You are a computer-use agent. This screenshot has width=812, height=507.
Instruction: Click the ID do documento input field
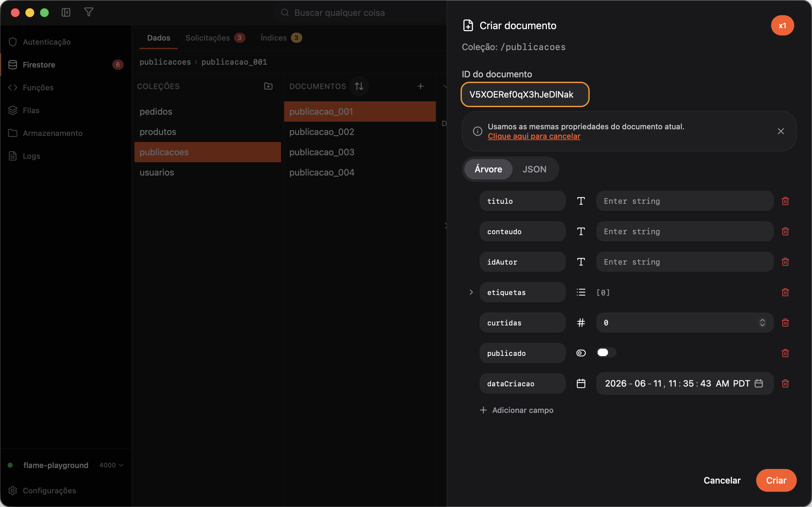click(525, 94)
